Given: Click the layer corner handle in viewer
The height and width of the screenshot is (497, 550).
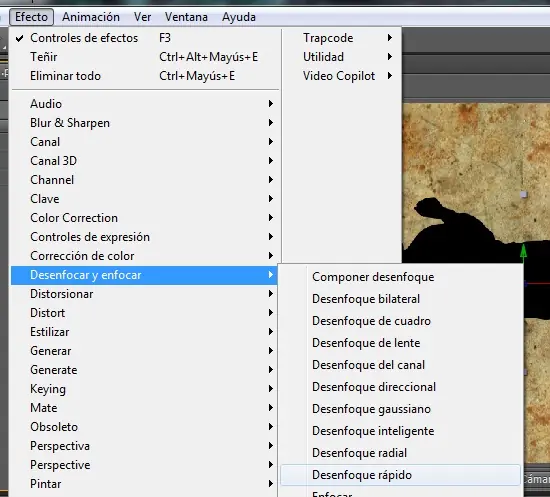Looking at the screenshot, I should [x=524, y=194].
